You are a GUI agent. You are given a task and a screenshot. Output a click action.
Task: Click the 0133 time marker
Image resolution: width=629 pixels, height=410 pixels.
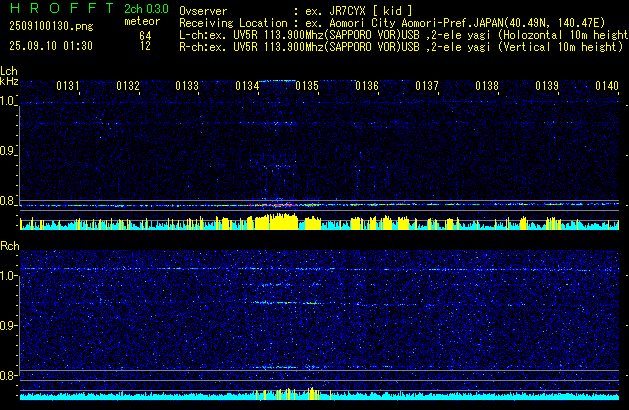click(x=187, y=86)
